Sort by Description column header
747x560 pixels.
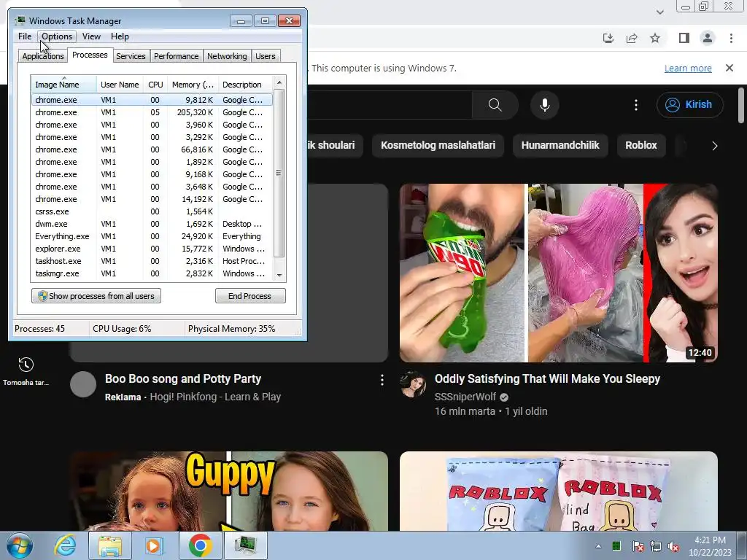(x=245, y=85)
